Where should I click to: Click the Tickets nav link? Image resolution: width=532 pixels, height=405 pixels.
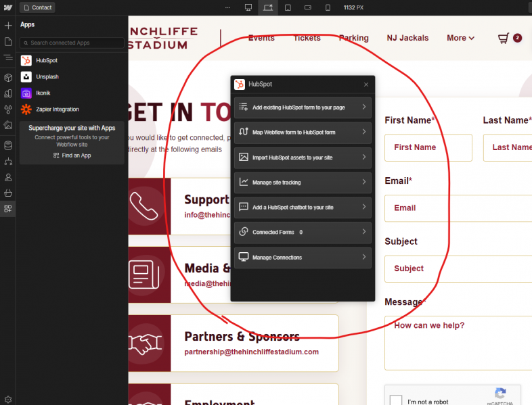click(307, 38)
